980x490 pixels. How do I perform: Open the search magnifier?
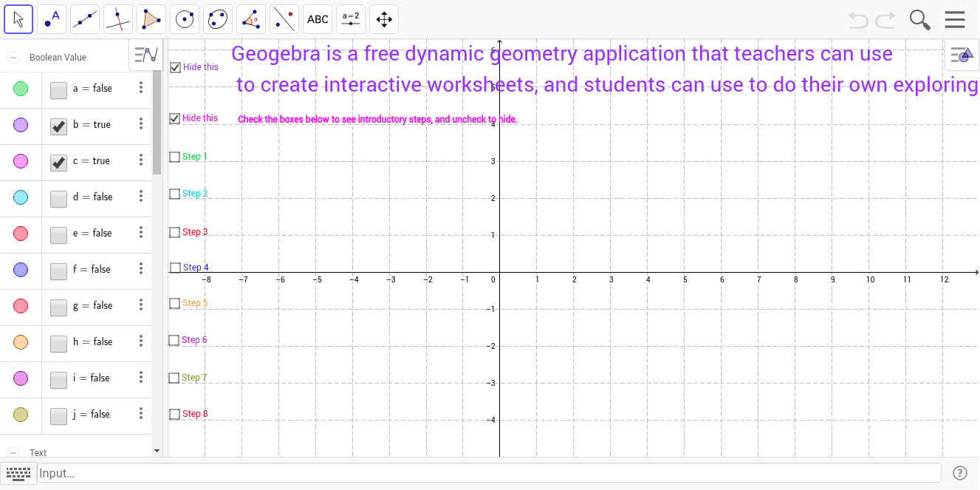coord(919,19)
